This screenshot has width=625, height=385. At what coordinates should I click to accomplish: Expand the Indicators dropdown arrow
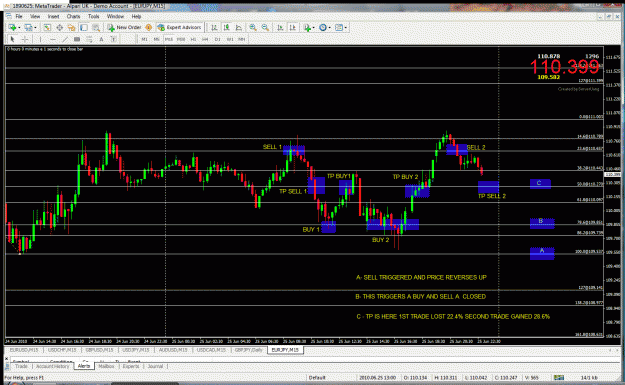[313, 28]
